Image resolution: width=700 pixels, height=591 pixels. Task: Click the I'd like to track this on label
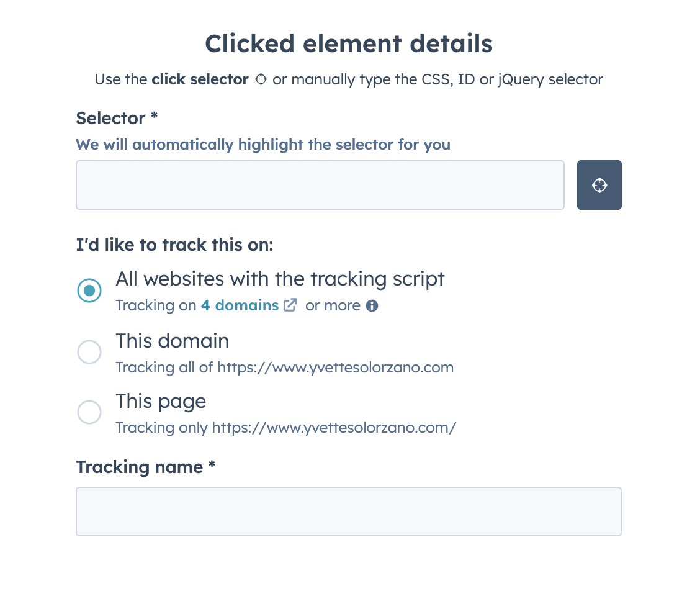pos(174,245)
